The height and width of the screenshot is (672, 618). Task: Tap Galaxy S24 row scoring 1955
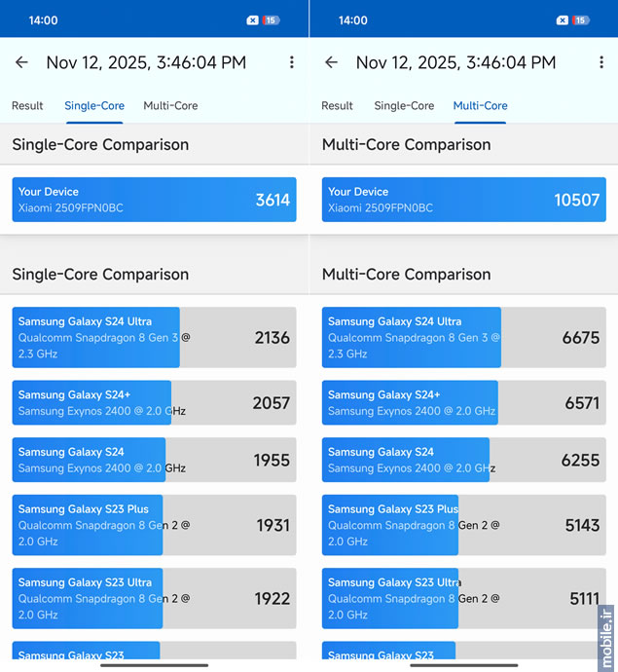(154, 460)
